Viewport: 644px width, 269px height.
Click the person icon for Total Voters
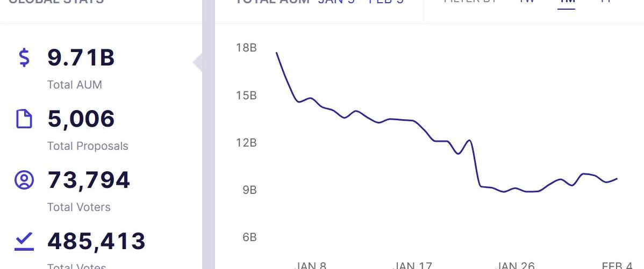tap(24, 180)
